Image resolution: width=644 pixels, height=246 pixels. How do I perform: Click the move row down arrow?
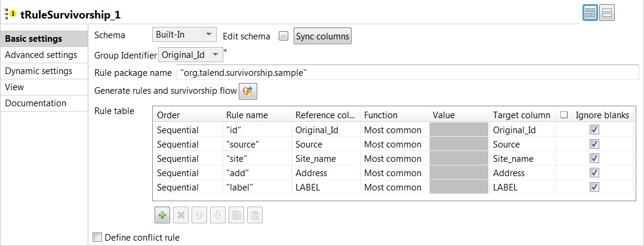(x=218, y=215)
